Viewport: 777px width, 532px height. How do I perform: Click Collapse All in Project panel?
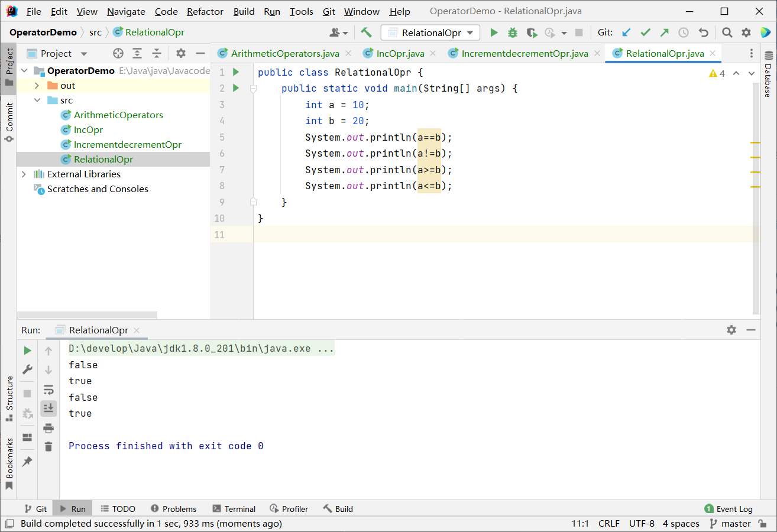click(x=157, y=53)
